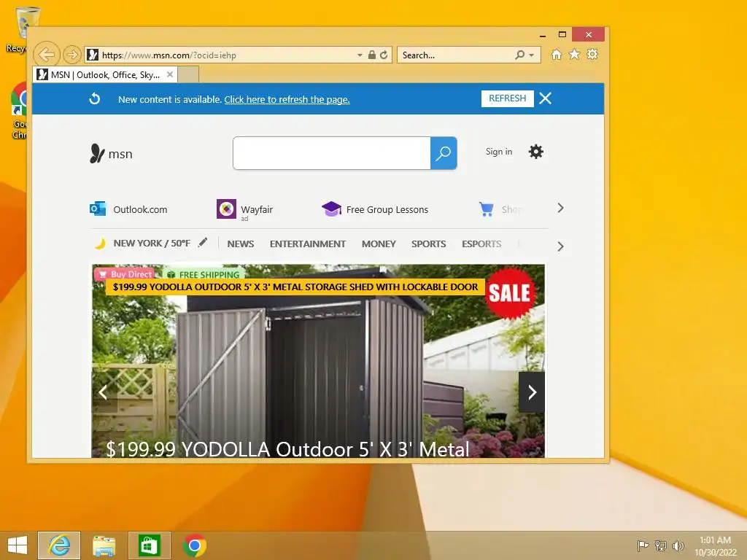
Task: Click 'Click here to refresh the page' link
Action: [x=287, y=99]
